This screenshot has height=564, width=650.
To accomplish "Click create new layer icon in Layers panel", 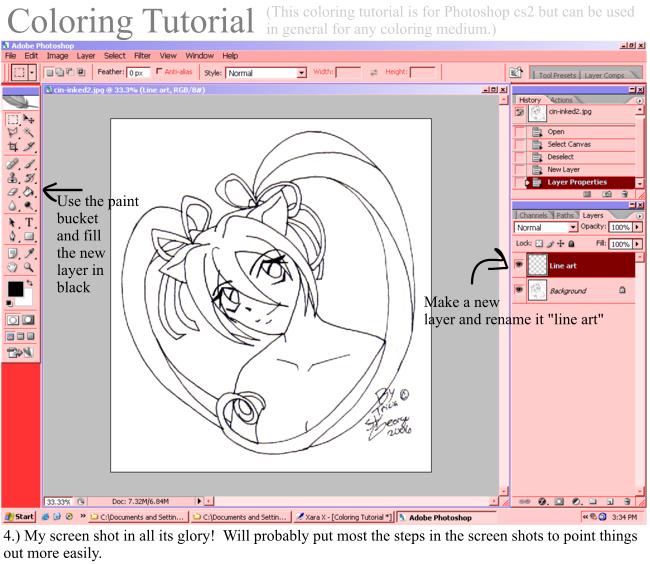I will (x=610, y=501).
